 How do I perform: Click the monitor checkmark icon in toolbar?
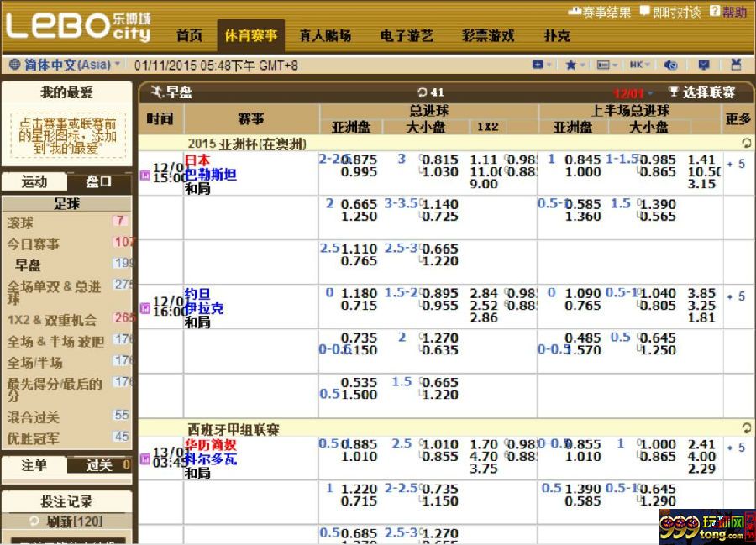704,65
